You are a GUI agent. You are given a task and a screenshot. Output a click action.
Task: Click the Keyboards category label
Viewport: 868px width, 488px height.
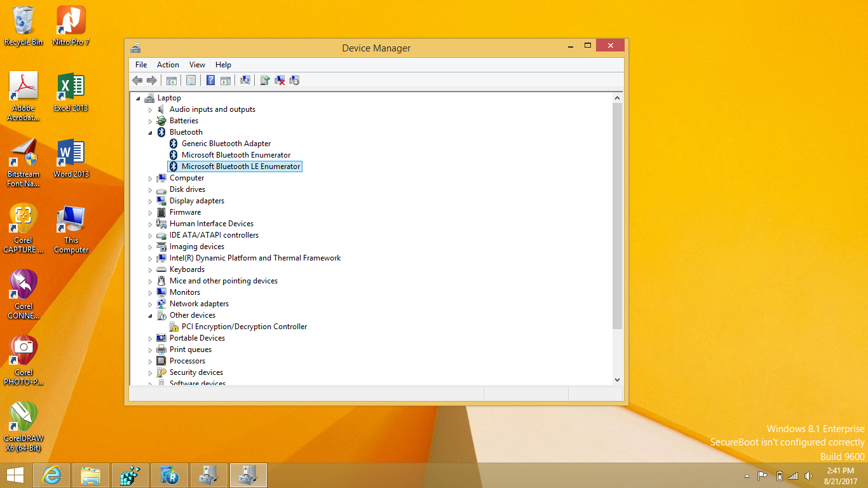[187, 269]
